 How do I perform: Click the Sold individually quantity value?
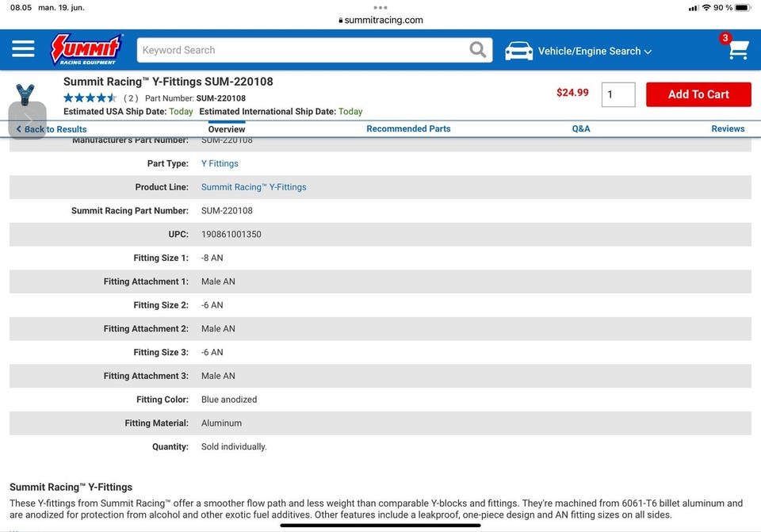[234, 446]
